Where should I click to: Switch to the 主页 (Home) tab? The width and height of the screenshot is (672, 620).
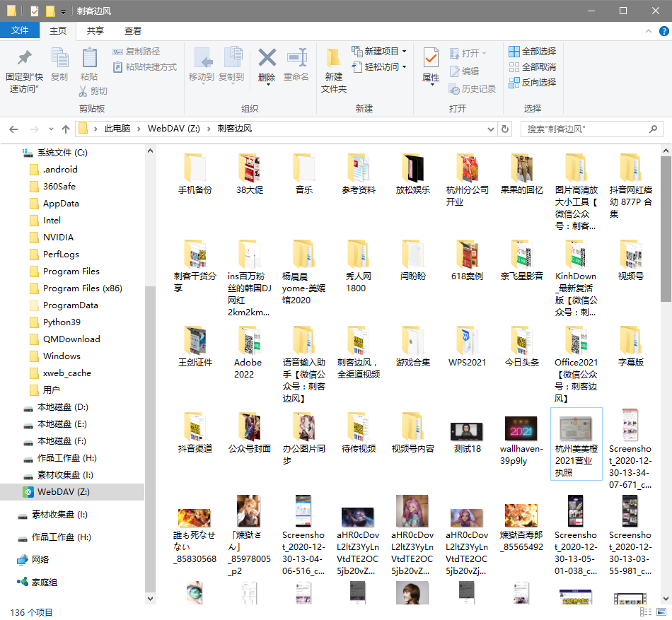pos(58,31)
